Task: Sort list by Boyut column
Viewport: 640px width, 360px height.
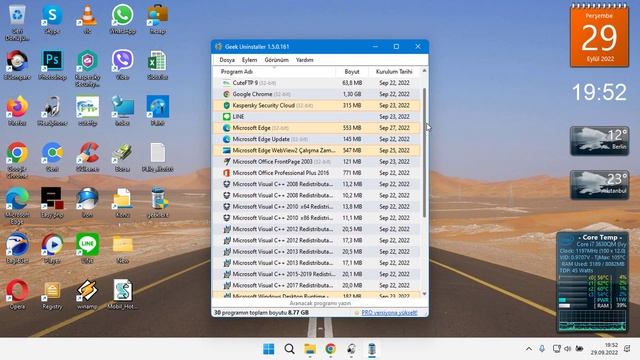Action: [352, 71]
